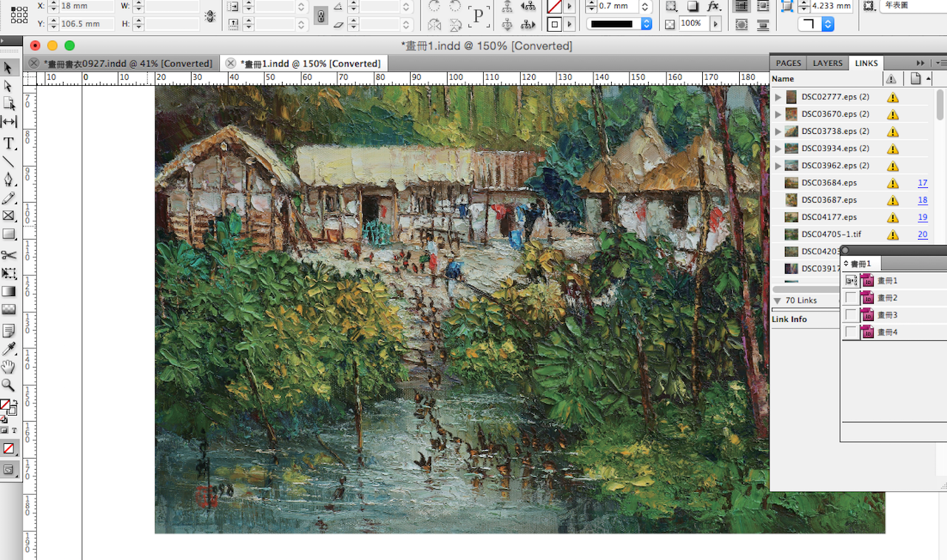Collapse the 70 Links info disclosure triangle
This screenshot has height=560, width=947.
778,300
